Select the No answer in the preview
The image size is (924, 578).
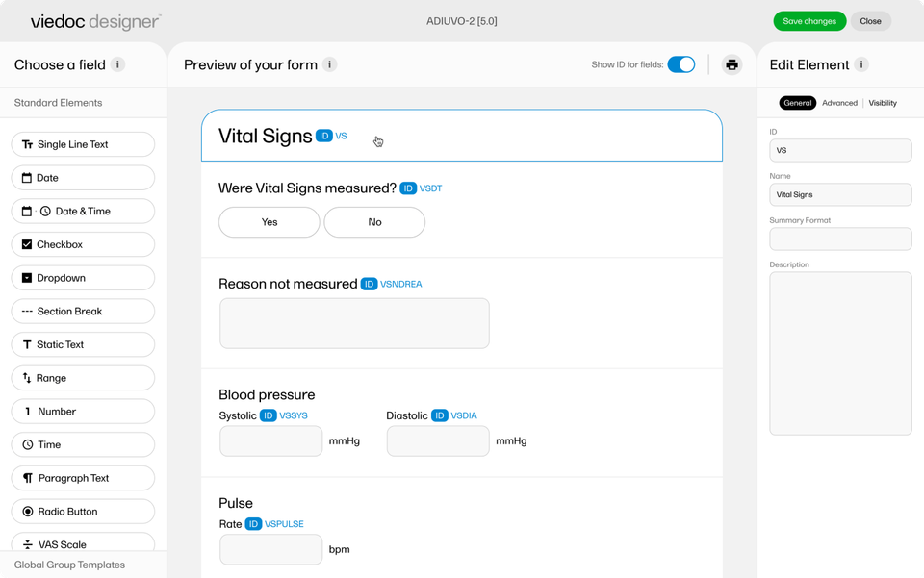coord(374,222)
